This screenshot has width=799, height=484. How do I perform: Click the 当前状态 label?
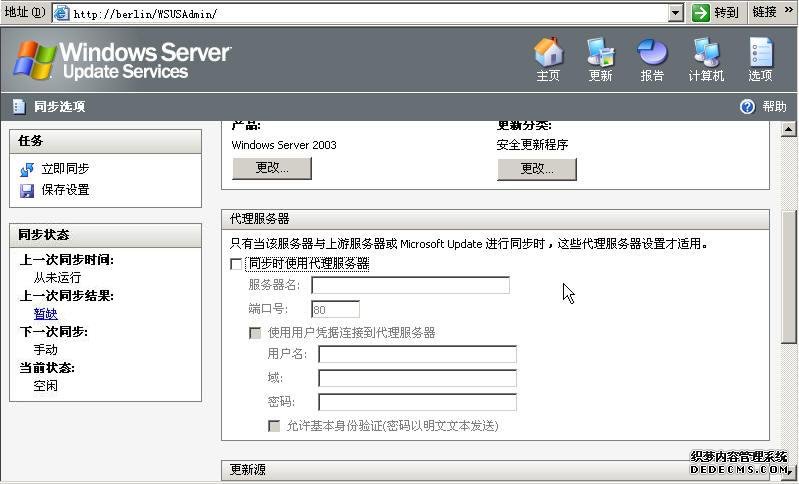tap(47, 368)
